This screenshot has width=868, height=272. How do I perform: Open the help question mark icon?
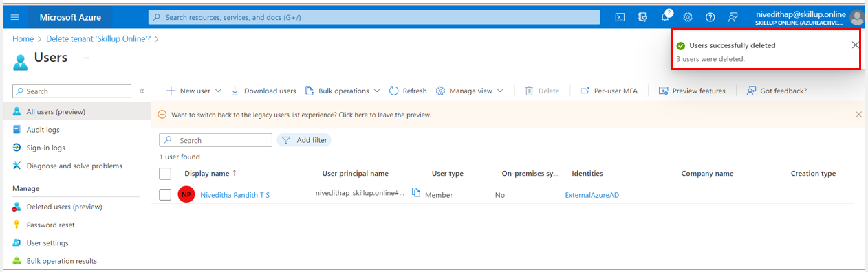click(x=710, y=17)
